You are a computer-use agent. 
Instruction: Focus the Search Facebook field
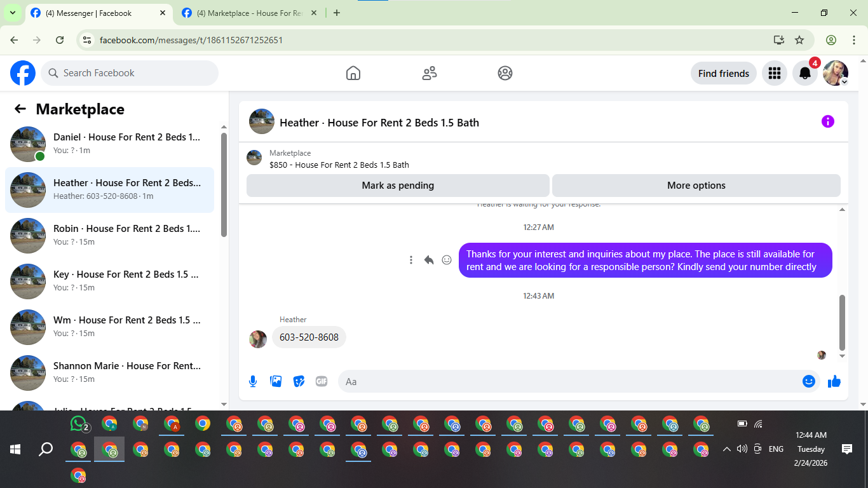[130, 73]
